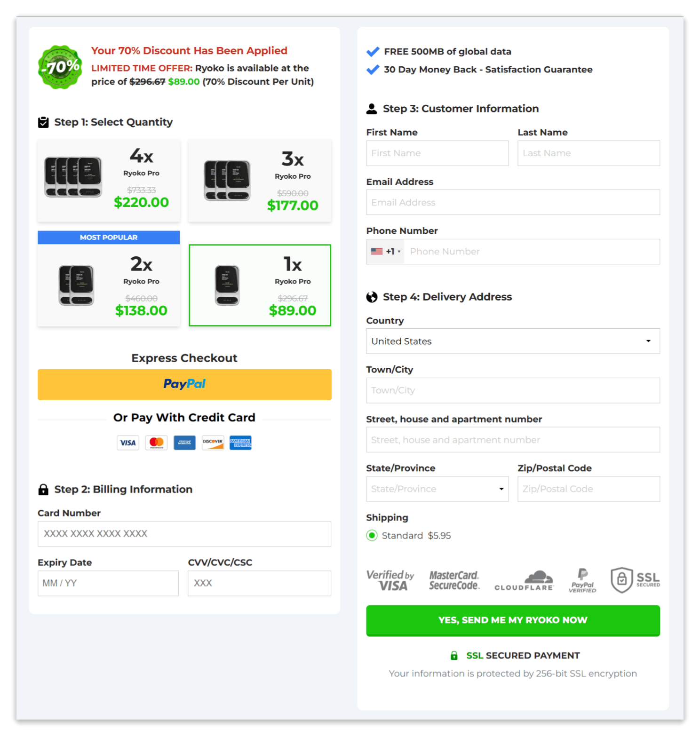Open the State/Province dropdown
Viewport: 700px width, 736px height.
coord(437,489)
